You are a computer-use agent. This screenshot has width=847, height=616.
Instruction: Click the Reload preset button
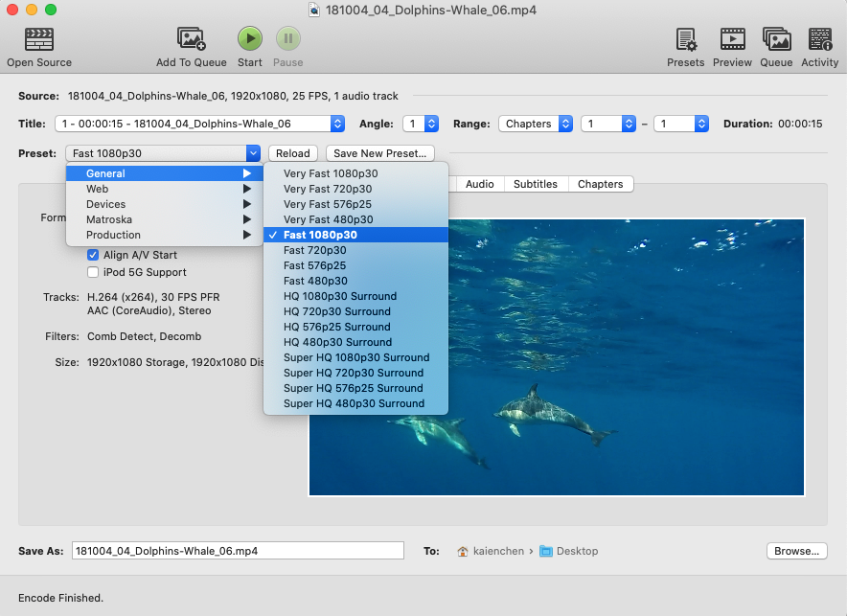293,153
